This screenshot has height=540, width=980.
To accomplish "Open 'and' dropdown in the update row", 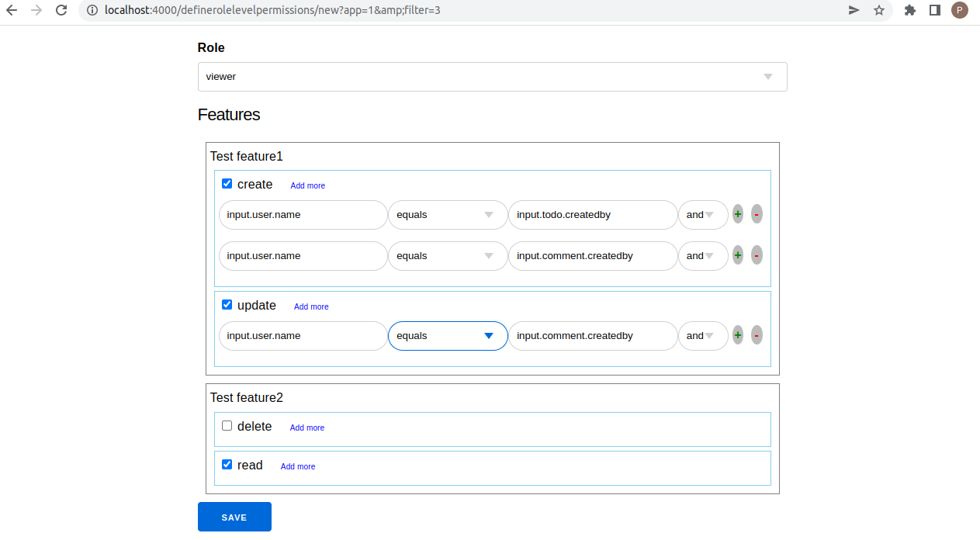I will 703,336.
